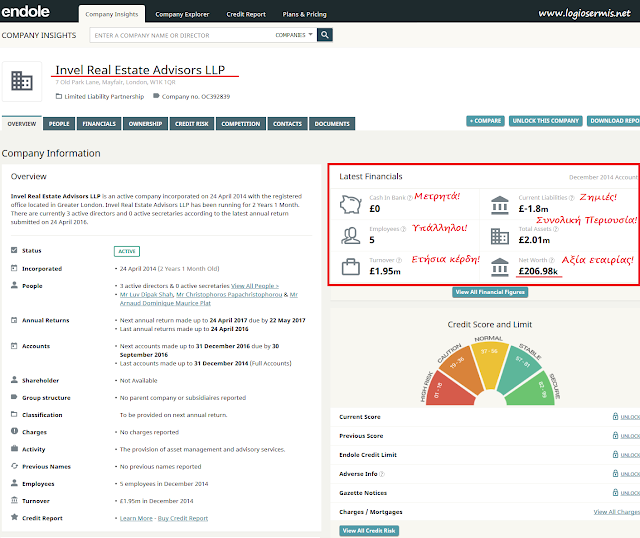This screenshot has height=538, width=640.
Task: Click the Unlock This Company button
Action: pyautogui.click(x=546, y=121)
